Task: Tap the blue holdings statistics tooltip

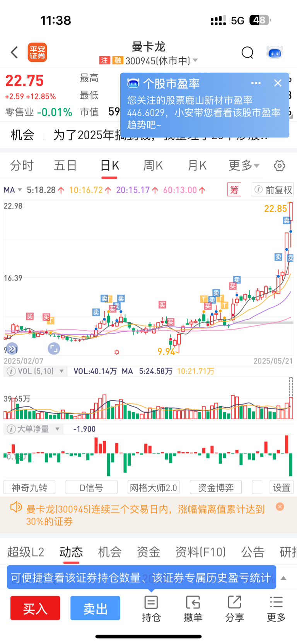Action: (x=142, y=577)
